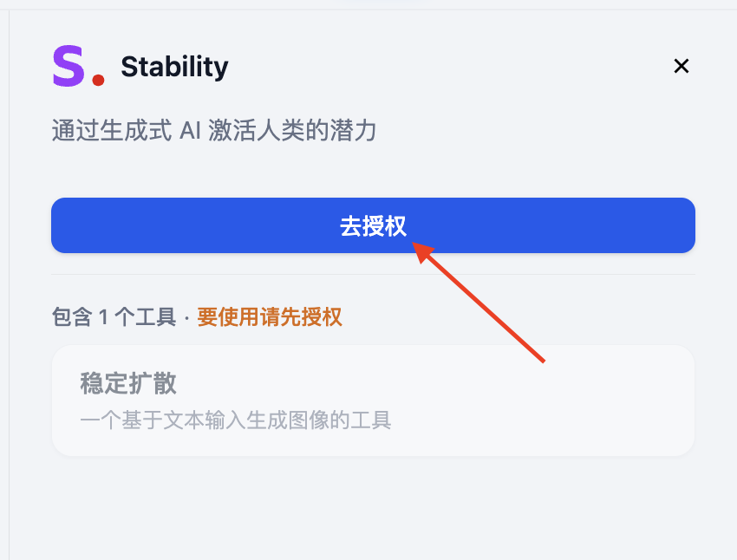Click the tail end of the red arrow
Viewport: 737px width, 560px height.
pyautogui.click(x=541, y=359)
